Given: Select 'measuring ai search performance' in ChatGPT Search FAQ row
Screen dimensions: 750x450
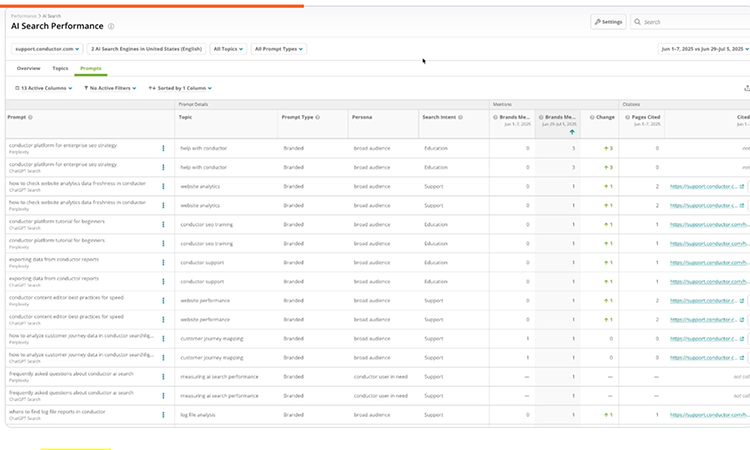Looking at the screenshot, I should pyautogui.click(x=219, y=396).
